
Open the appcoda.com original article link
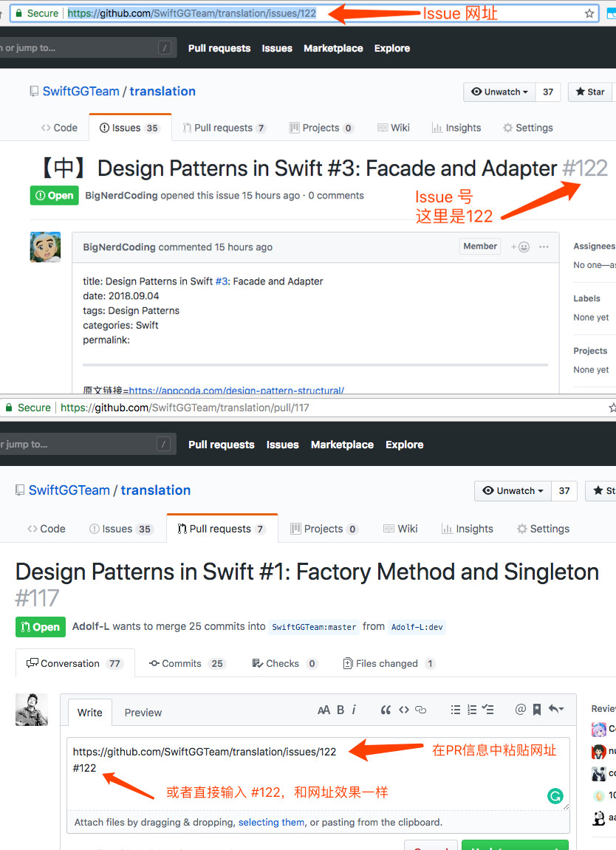tap(236, 390)
